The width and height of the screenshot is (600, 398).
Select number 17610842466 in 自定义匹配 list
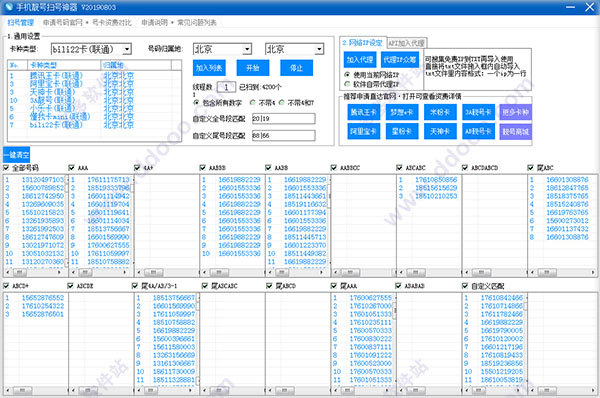pos(502,298)
